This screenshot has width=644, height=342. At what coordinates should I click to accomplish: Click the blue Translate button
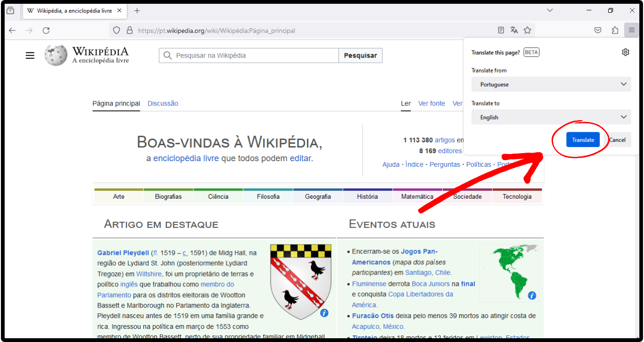(x=583, y=139)
